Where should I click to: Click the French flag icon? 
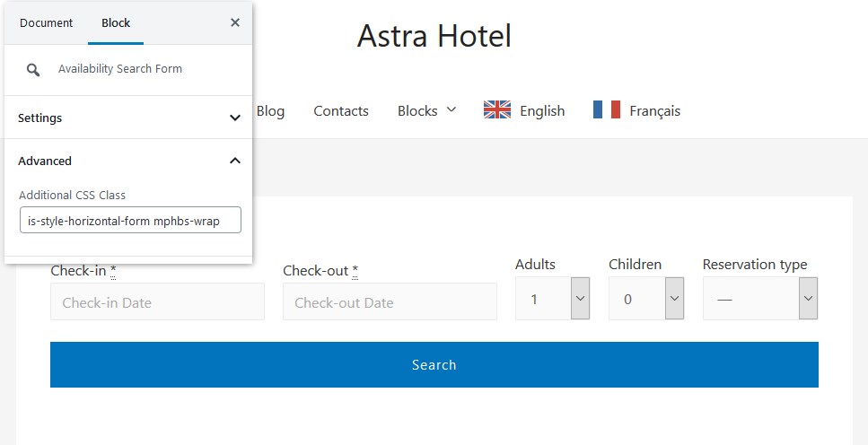[607, 109]
